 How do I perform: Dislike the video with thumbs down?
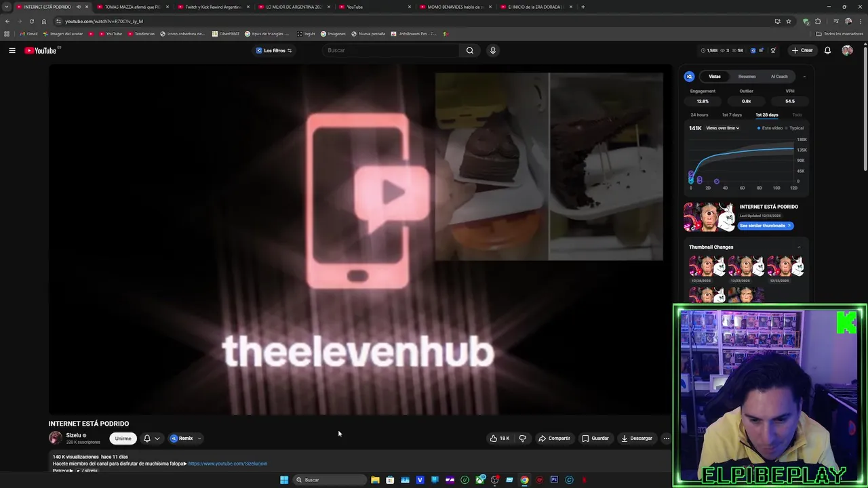point(522,439)
